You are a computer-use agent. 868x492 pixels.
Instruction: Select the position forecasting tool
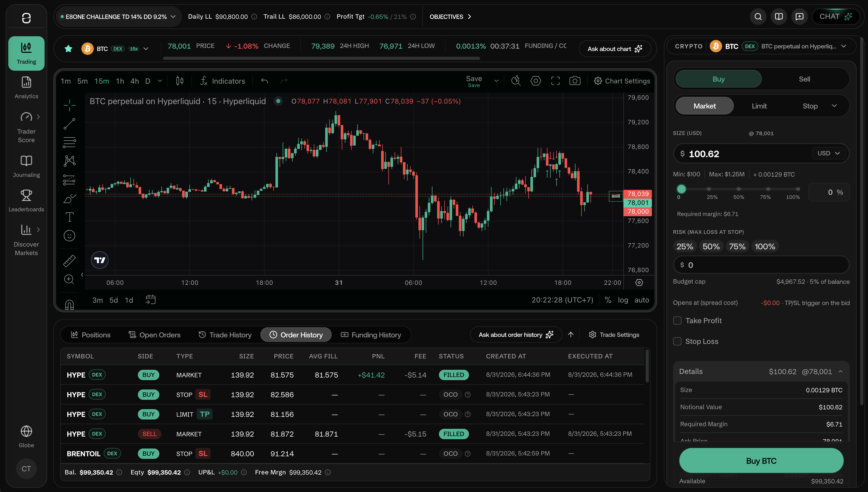[x=69, y=179]
